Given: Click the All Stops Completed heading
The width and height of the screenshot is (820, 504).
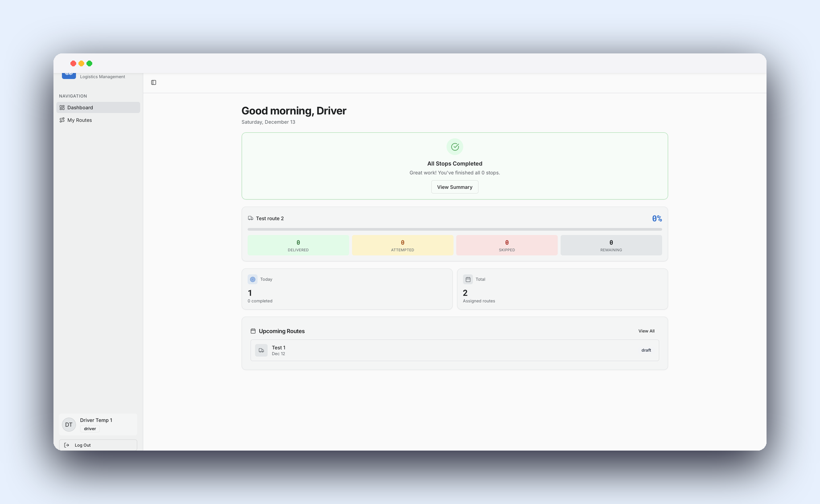Looking at the screenshot, I should (455, 164).
